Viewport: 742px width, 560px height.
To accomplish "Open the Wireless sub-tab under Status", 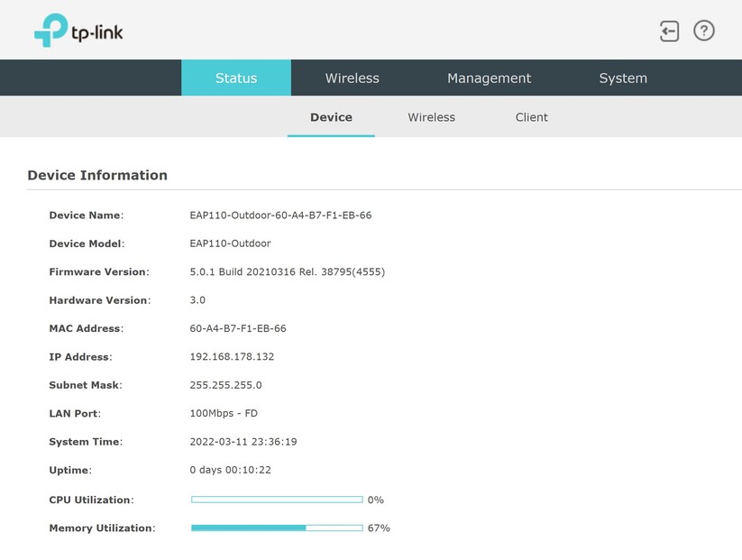I will [x=431, y=116].
